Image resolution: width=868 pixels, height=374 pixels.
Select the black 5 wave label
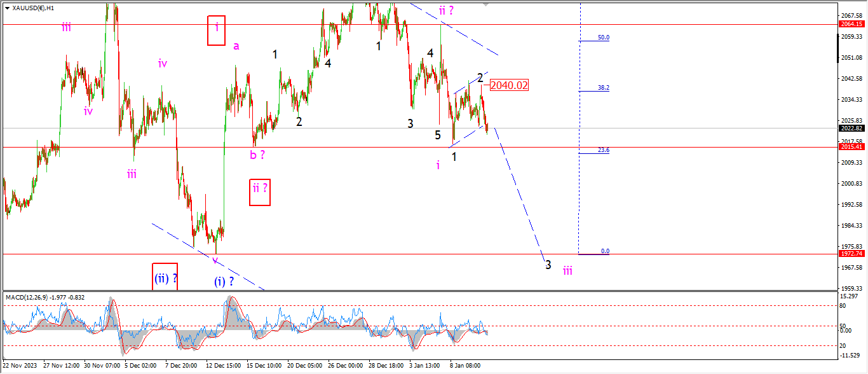[438, 135]
